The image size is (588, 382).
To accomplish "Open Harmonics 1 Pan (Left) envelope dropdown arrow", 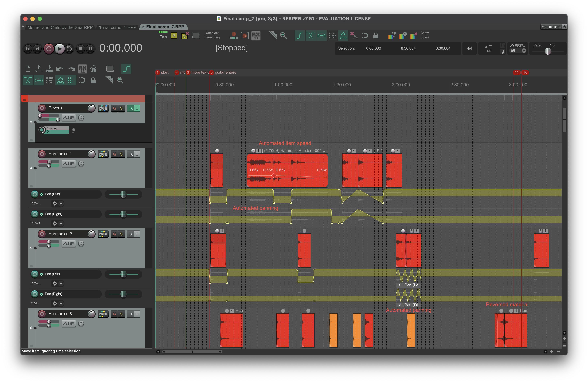I will tap(61, 204).
